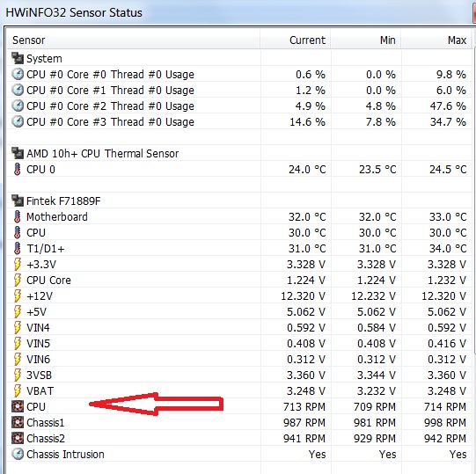The image size is (476, 474).
Task: Click the Current column header
Action: click(x=295, y=40)
